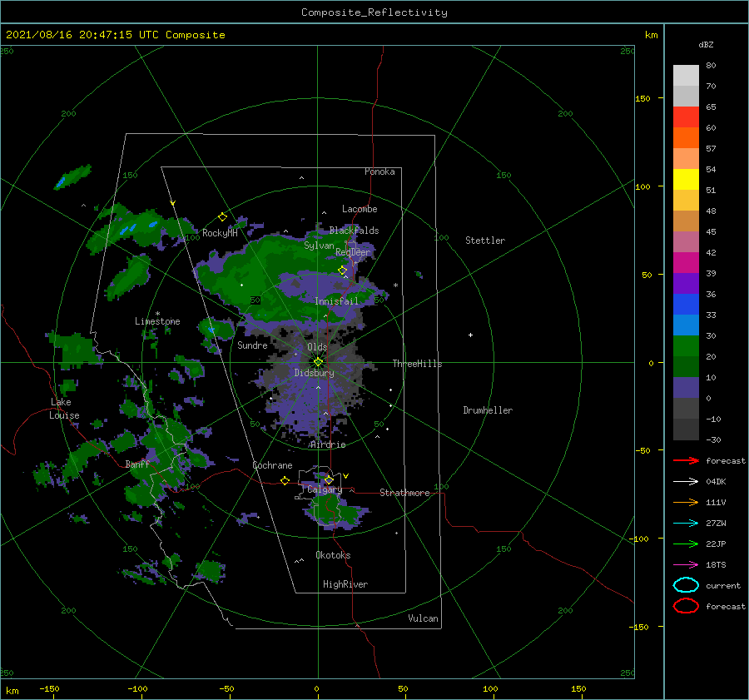Select the green 20-30 dBZ color swatch
The width and height of the screenshot is (749, 700).
click(686, 346)
